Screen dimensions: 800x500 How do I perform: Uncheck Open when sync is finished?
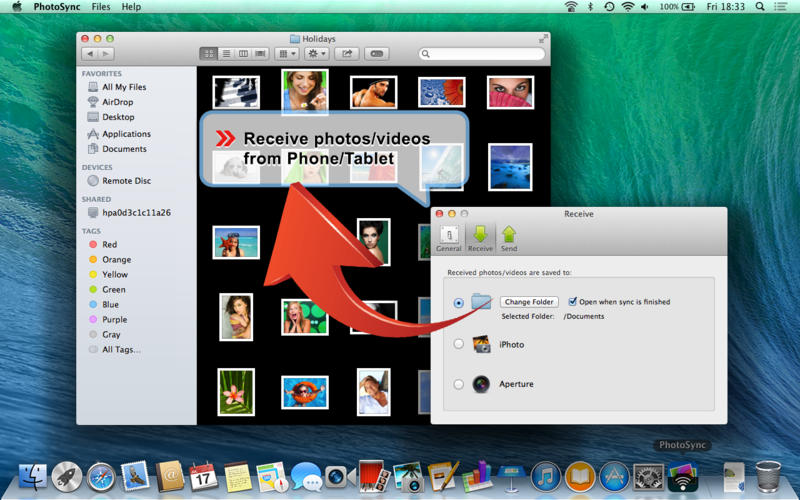pyautogui.click(x=573, y=301)
